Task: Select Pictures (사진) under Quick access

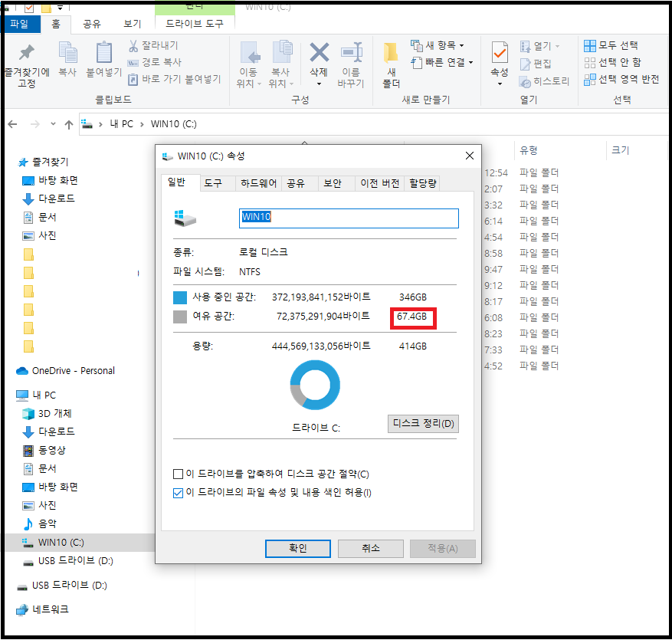Action: (x=39, y=236)
